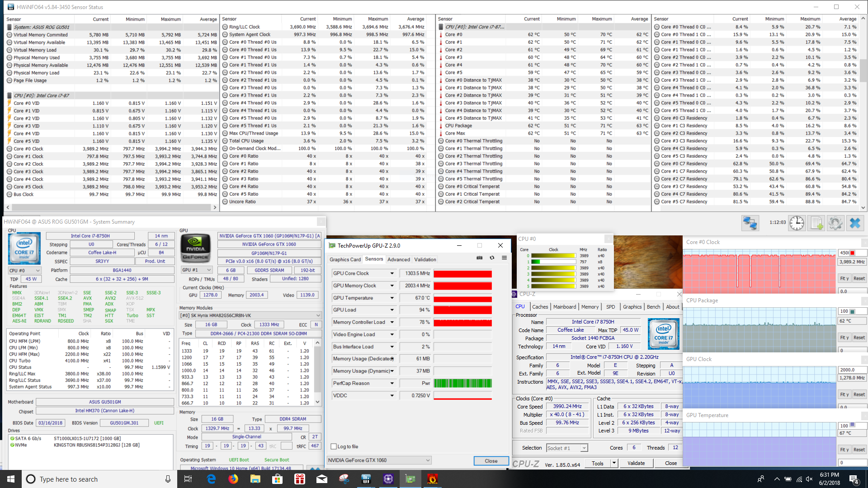Switch to CPU-Z taskbar icon
Viewport: 868px width, 488px height.
click(388, 479)
